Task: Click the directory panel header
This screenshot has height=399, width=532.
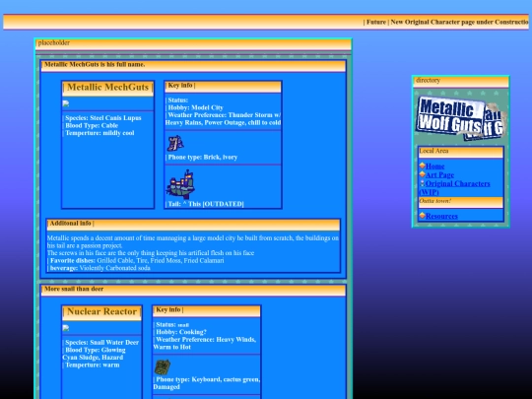Action: point(461,82)
